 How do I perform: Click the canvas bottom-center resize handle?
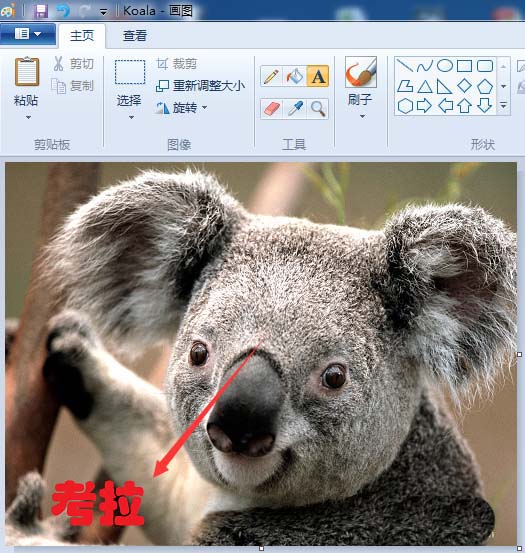pyautogui.click(x=261, y=548)
